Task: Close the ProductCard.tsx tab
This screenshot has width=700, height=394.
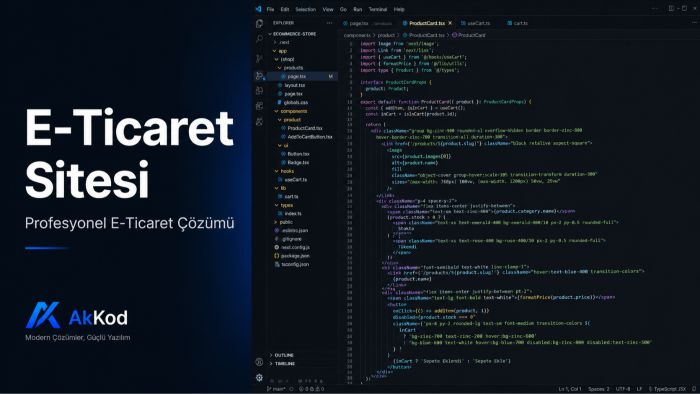Action: coord(450,23)
